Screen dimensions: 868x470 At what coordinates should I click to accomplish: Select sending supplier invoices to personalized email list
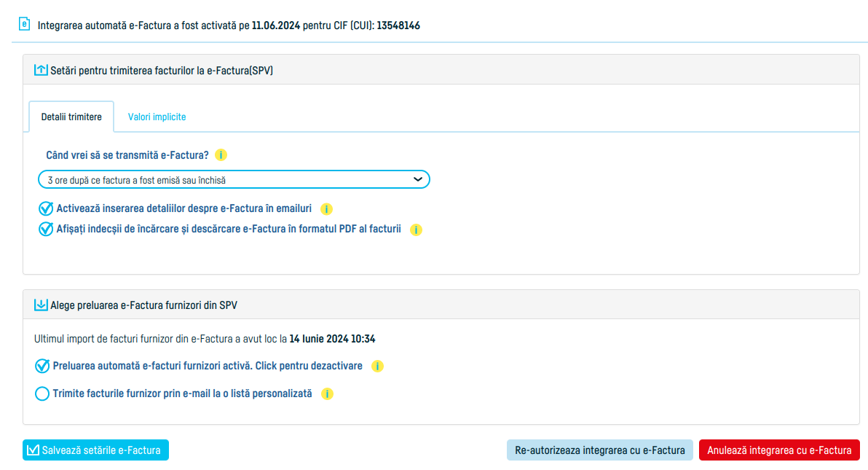tap(42, 393)
